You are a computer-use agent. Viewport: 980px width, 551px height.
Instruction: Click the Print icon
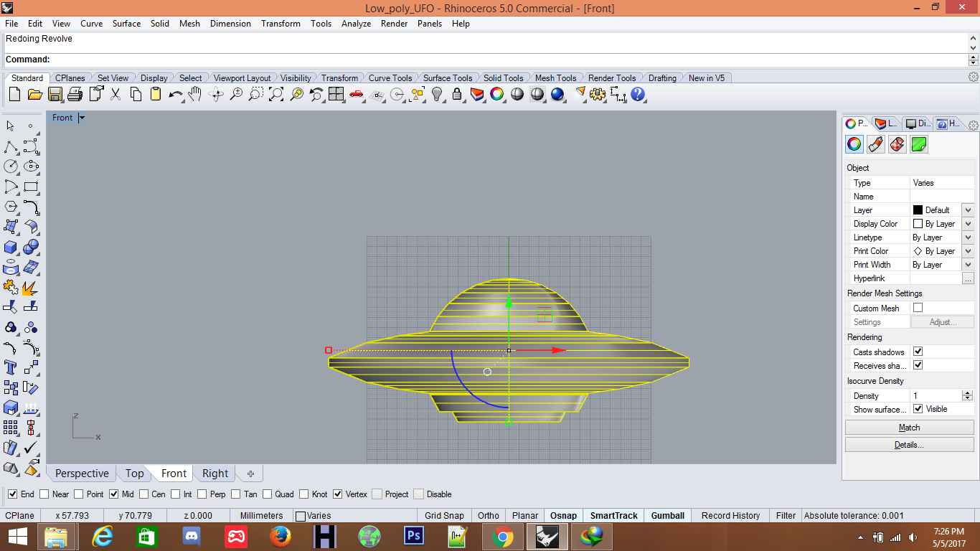75,94
